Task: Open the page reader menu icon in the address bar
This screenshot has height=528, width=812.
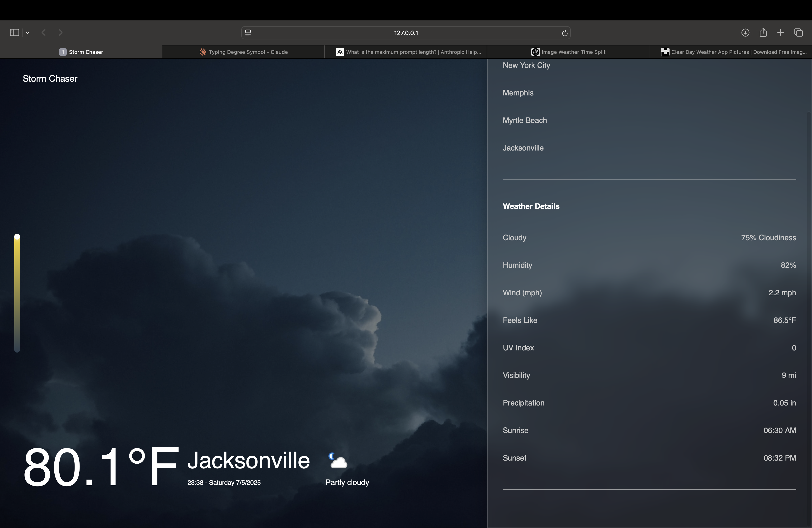Action: tap(248, 33)
